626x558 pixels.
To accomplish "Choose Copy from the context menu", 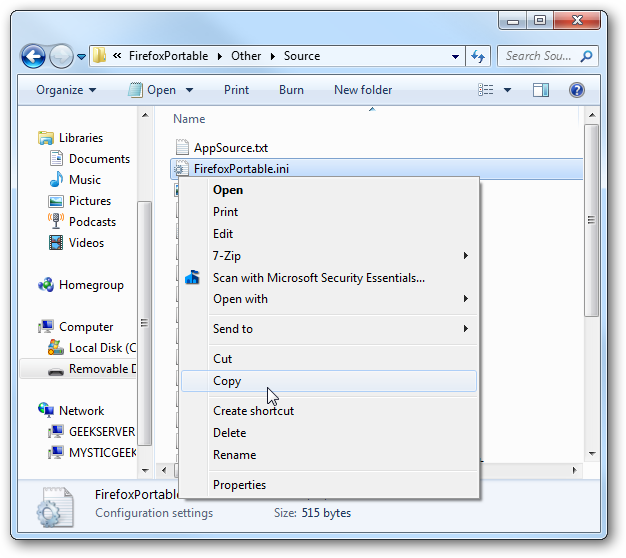I will 329,381.
